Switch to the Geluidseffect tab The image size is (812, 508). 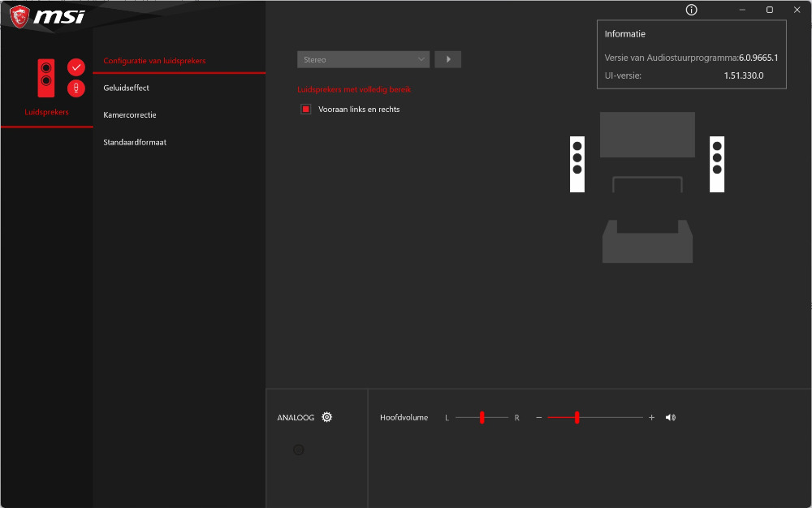[x=126, y=88]
